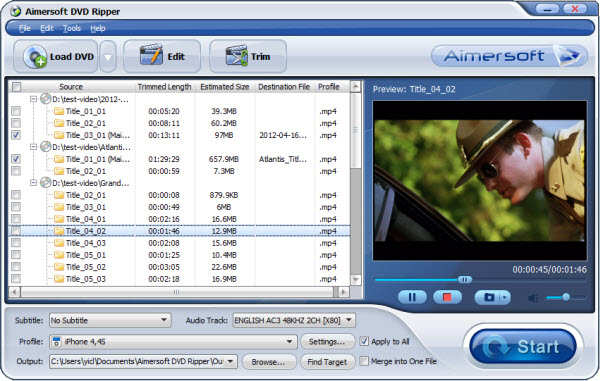Open the Subtitle dropdown
The height and width of the screenshot is (381, 600).
(164, 320)
